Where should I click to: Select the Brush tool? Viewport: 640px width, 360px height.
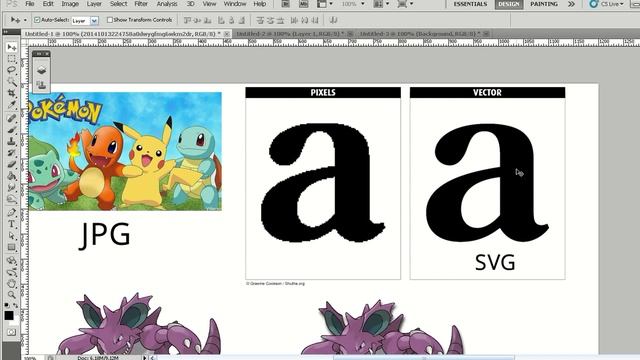point(11,130)
